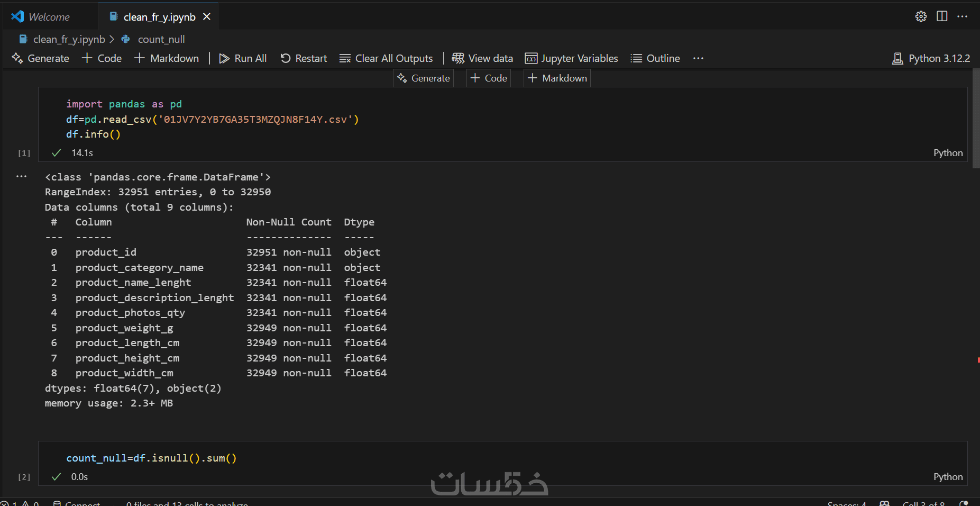Open the notebook toolbar overflow menu after Outline
This screenshot has width=980, height=506.
(698, 58)
